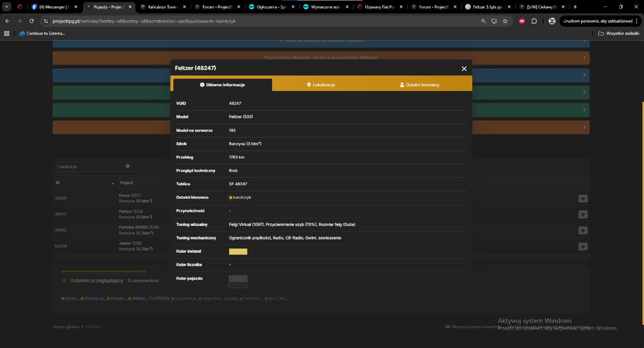The height and width of the screenshot is (348, 644).
Task: Click the Strona główna breadcrumb link
Action: (x=66, y=327)
